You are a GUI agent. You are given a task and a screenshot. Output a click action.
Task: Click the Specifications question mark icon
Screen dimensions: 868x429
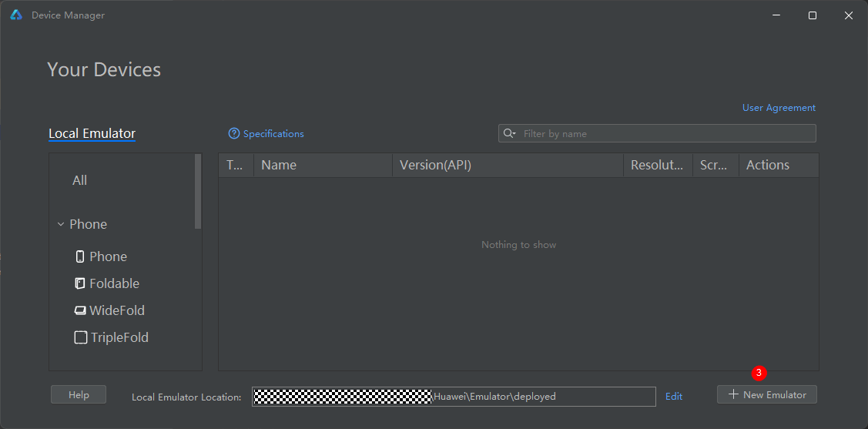234,133
